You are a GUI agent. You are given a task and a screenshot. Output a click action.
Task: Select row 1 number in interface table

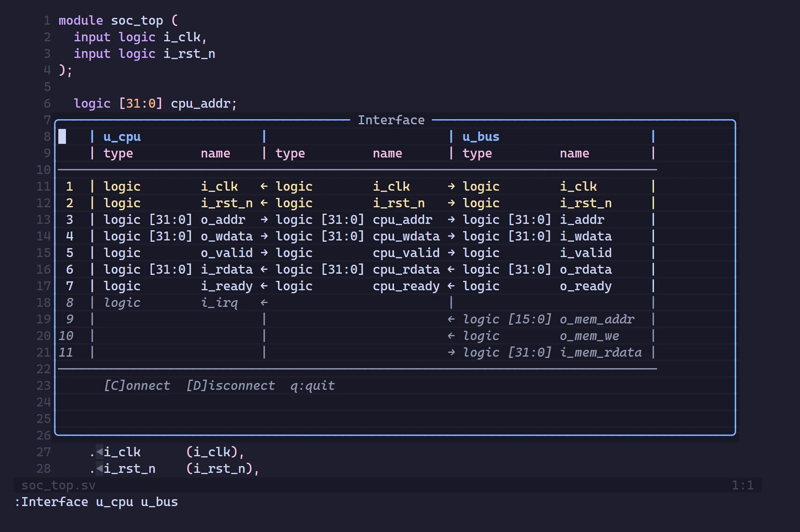69,186
